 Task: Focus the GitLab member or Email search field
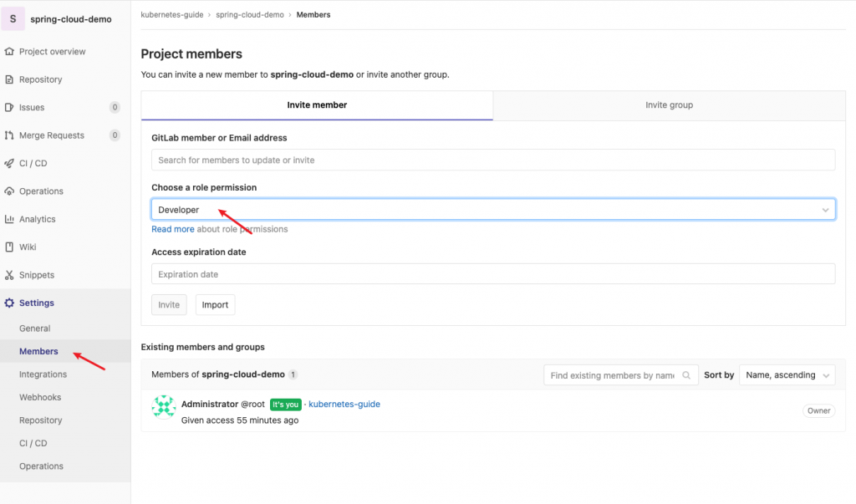click(493, 160)
